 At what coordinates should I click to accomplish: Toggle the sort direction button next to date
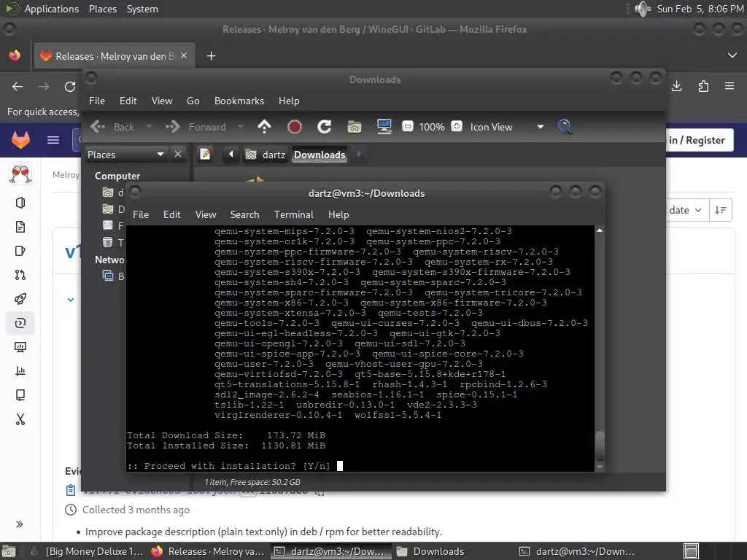[720, 210]
